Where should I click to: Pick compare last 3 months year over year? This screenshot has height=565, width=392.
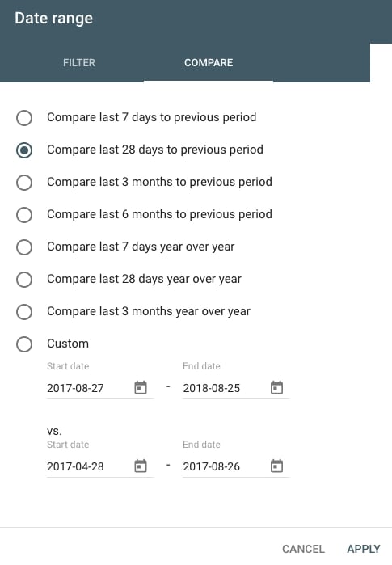click(24, 312)
